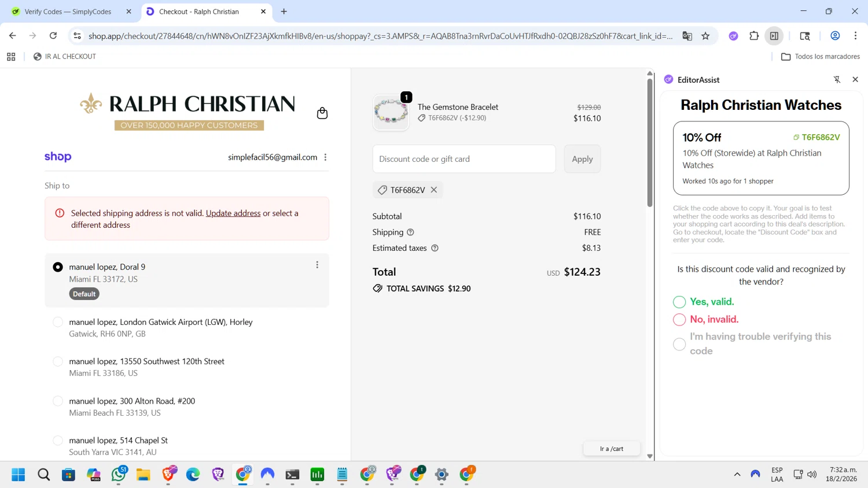Open Todos los marcadores folder

(821, 57)
